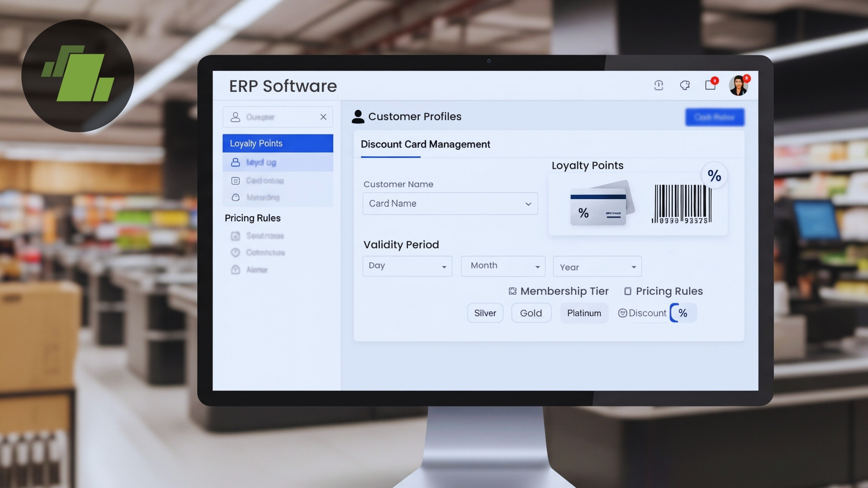Select the Customer Profiles person icon
The height and width of the screenshot is (488, 868).
tap(358, 116)
